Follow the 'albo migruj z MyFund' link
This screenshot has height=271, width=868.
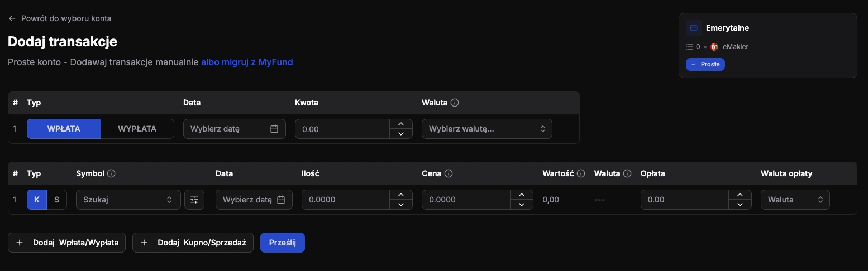(x=247, y=62)
